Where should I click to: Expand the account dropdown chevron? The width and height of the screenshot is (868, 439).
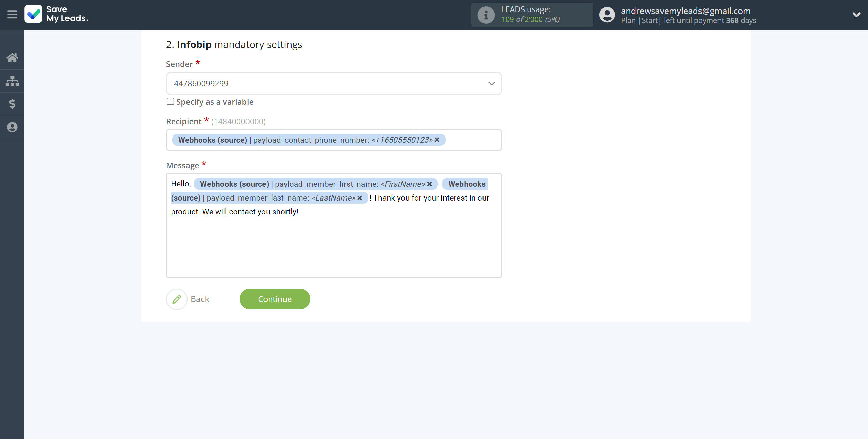click(856, 15)
